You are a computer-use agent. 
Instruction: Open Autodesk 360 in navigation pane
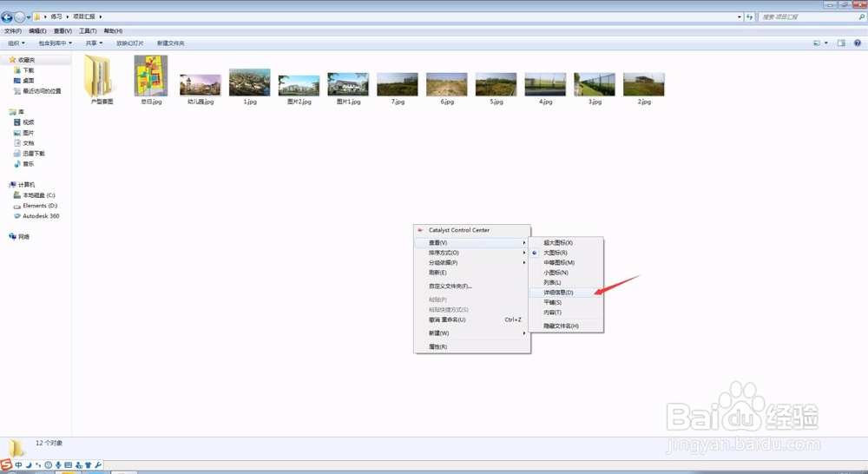tap(41, 216)
